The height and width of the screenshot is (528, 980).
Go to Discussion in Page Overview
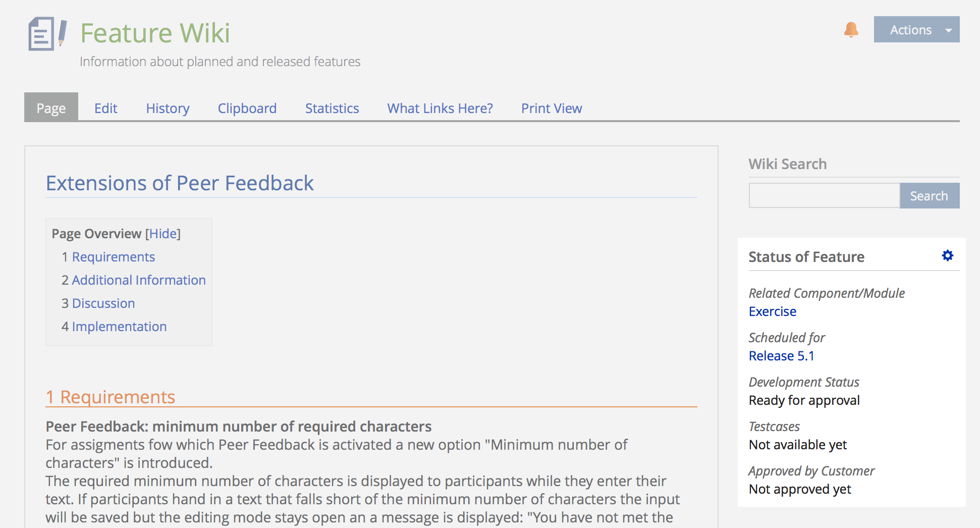pos(103,303)
